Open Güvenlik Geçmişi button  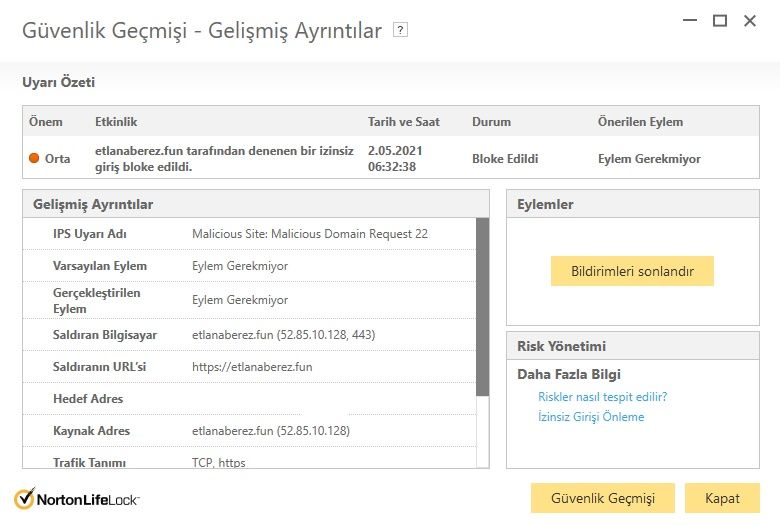coord(602,498)
